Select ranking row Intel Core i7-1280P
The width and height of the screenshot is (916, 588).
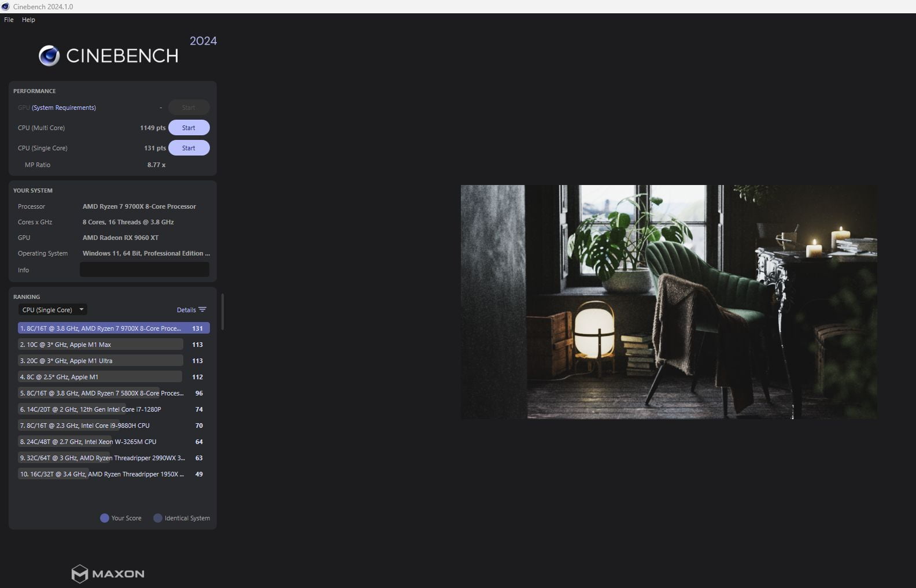tap(113, 409)
